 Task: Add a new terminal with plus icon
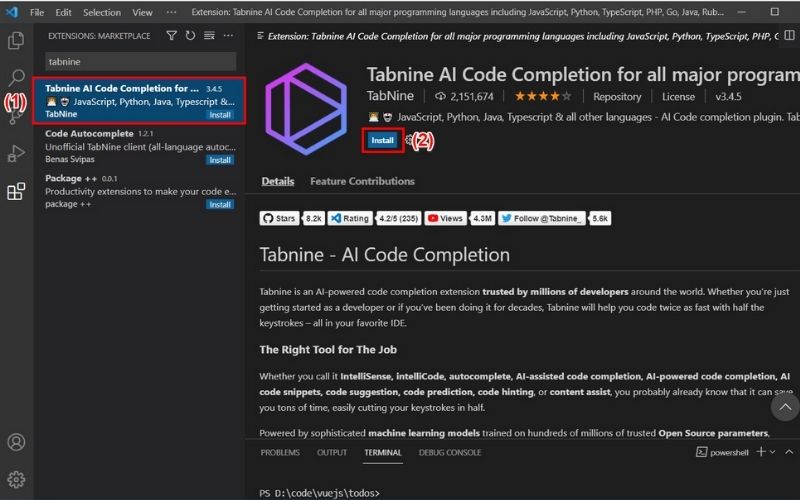pos(761,452)
